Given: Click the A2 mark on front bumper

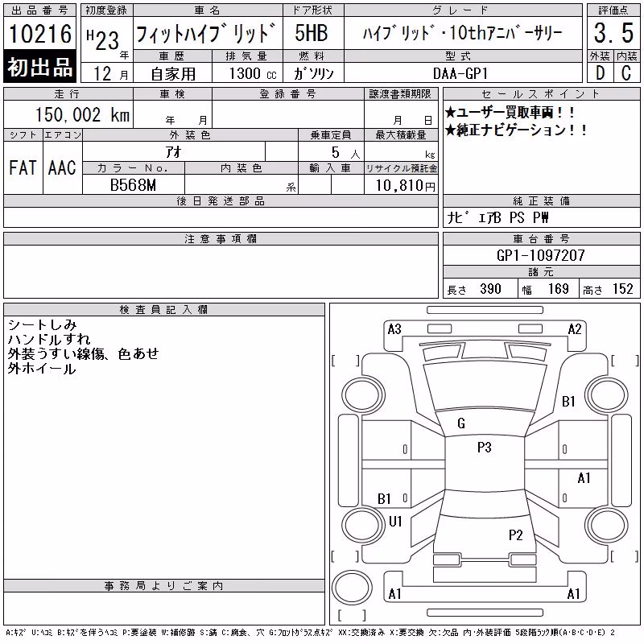Looking at the screenshot, I should tap(575, 329).
